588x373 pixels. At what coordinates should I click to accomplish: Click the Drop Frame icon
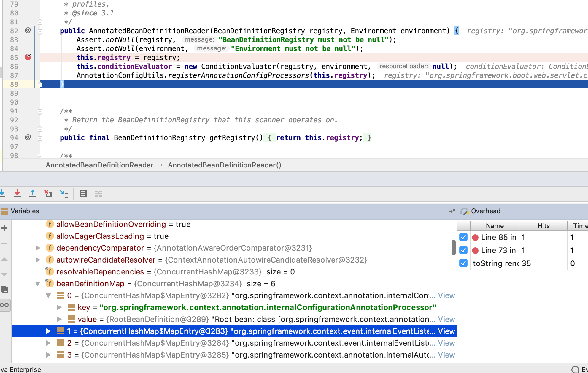[x=48, y=194]
